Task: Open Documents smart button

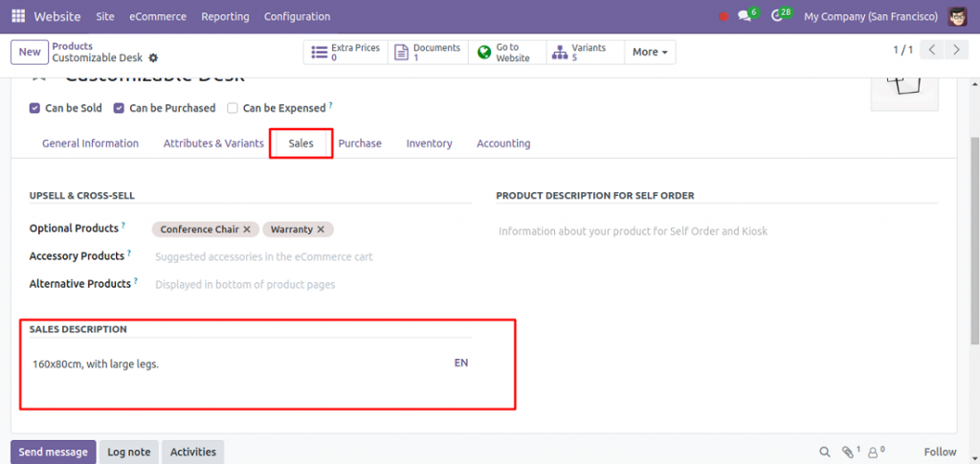Action: pos(428,53)
